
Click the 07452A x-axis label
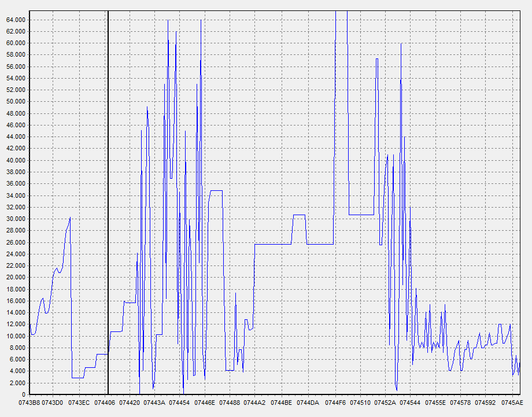point(385,403)
